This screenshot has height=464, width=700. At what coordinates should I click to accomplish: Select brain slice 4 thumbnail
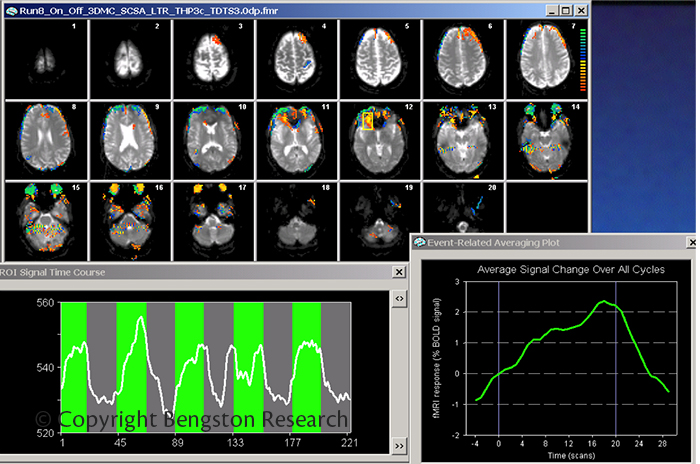[x=294, y=57]
